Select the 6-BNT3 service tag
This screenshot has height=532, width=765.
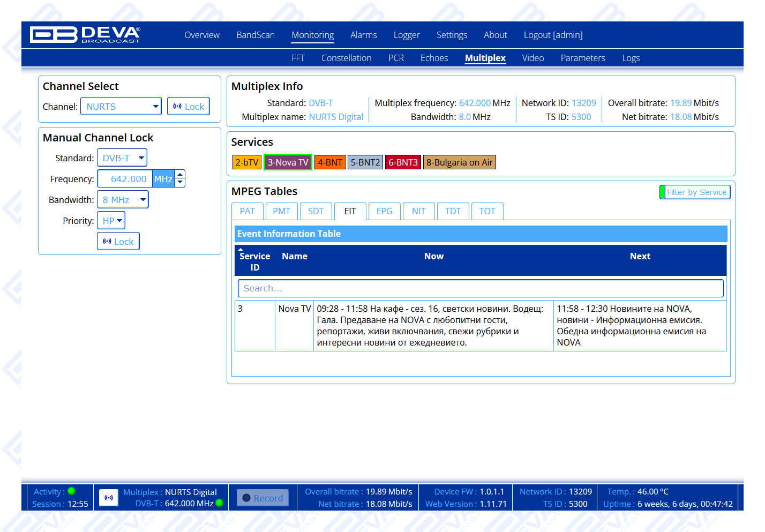[x=403, y=162]
